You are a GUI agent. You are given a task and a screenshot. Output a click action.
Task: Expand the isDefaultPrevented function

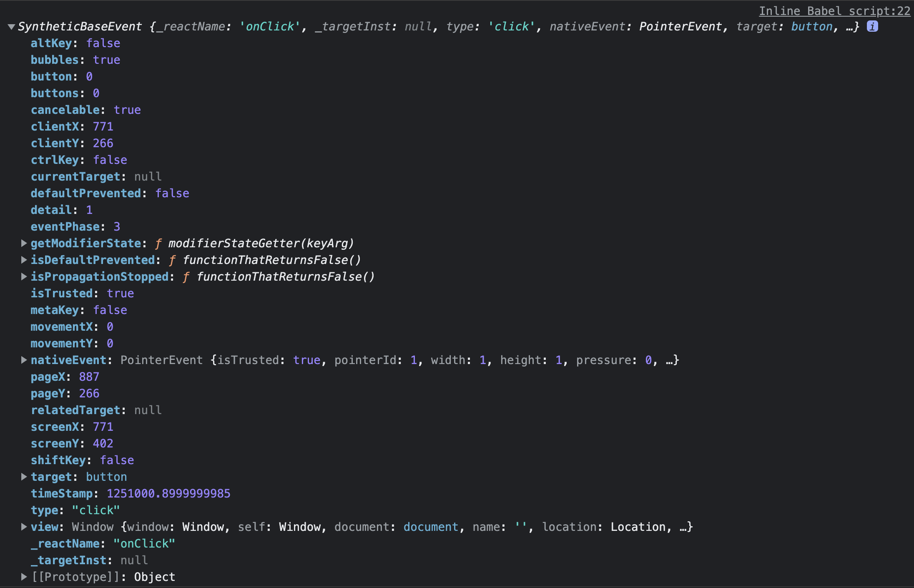click(24, 260)
